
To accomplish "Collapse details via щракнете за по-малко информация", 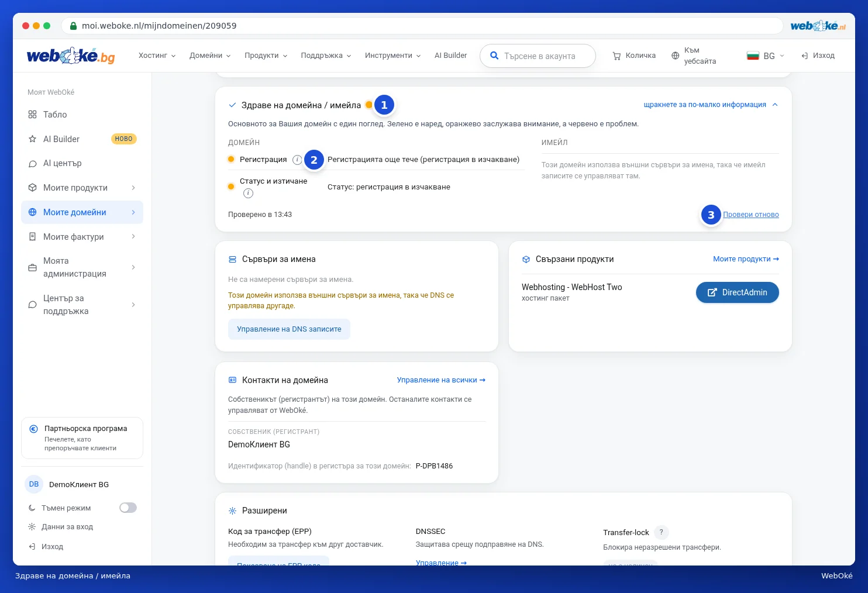I will [711, 105].
